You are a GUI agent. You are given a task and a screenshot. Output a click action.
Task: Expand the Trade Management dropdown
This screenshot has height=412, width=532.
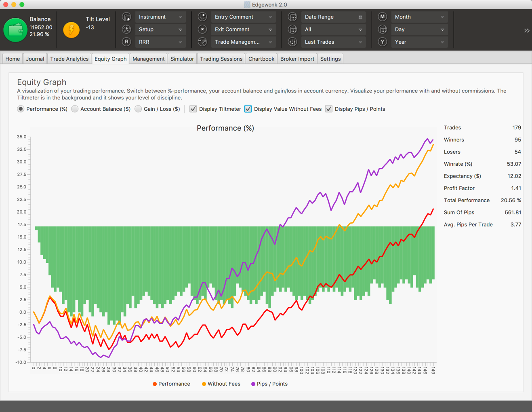243,42
